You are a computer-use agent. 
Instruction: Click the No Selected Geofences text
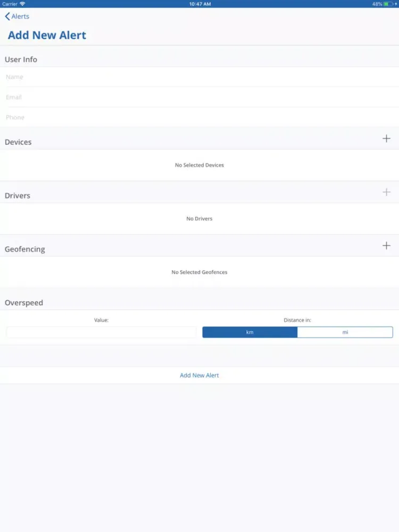click(199, 272)
